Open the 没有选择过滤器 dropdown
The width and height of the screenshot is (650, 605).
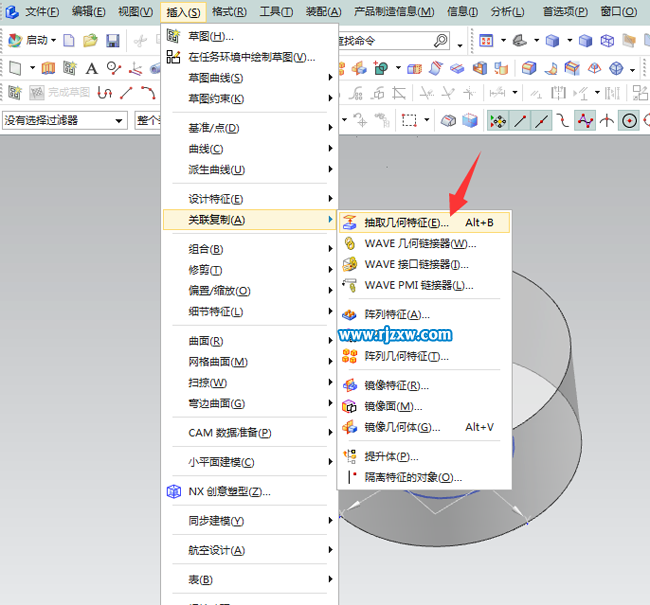tap(65, 121)
